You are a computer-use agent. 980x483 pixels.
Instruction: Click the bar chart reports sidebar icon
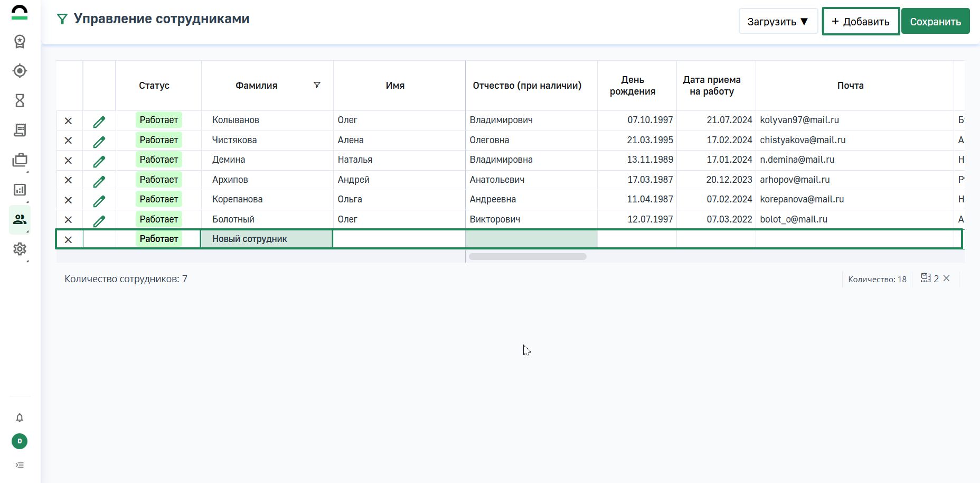pos(20,190)
